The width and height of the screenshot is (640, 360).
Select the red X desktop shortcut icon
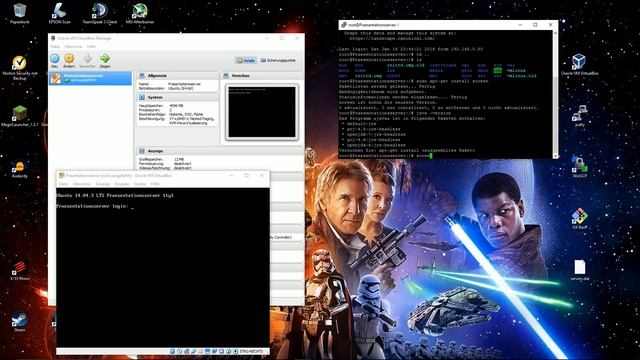click(x=20, y=271)
